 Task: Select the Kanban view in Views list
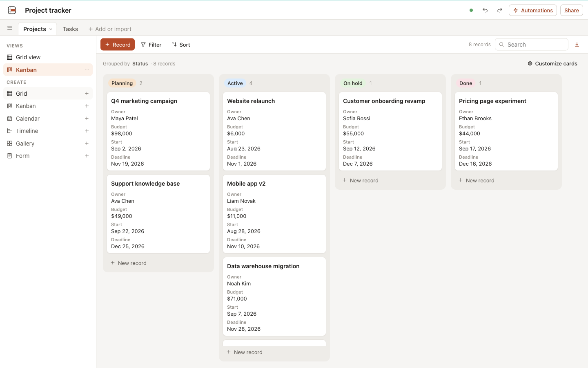point(48,70)
